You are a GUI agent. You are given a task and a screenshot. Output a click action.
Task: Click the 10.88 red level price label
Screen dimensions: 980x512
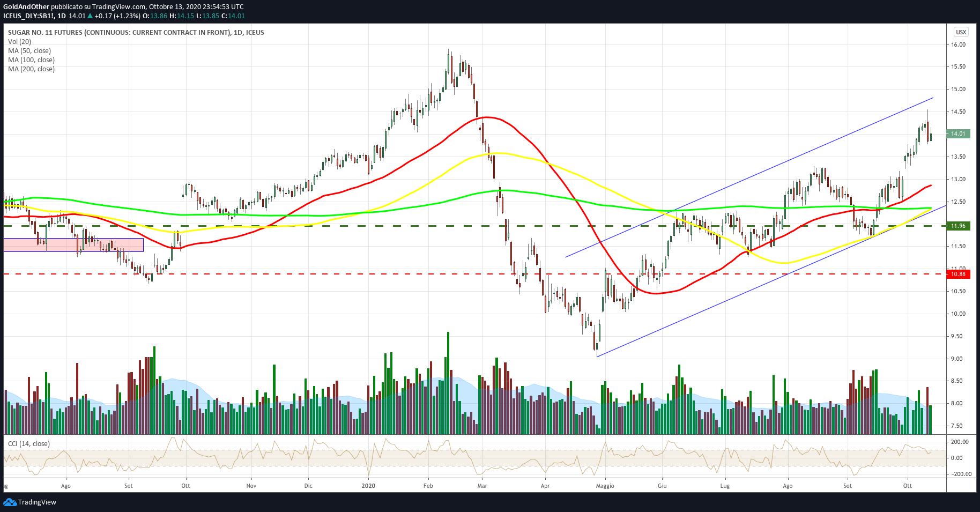tap(958, 274)
